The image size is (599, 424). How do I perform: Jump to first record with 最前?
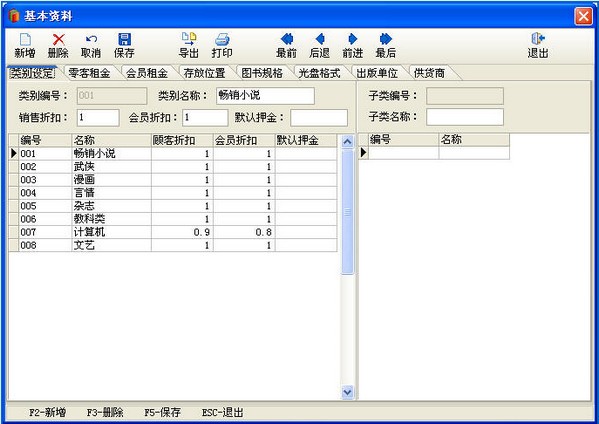coord(287,39)
